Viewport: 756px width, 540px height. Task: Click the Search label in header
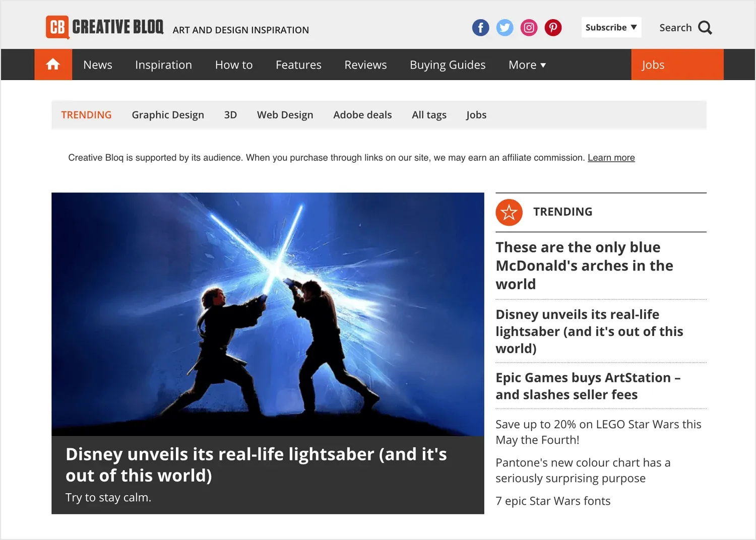675,28
